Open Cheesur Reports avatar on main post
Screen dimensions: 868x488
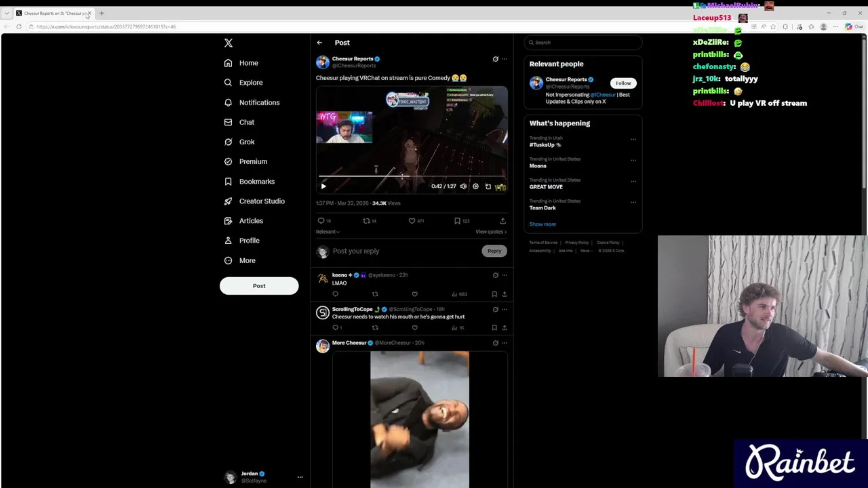323,62
